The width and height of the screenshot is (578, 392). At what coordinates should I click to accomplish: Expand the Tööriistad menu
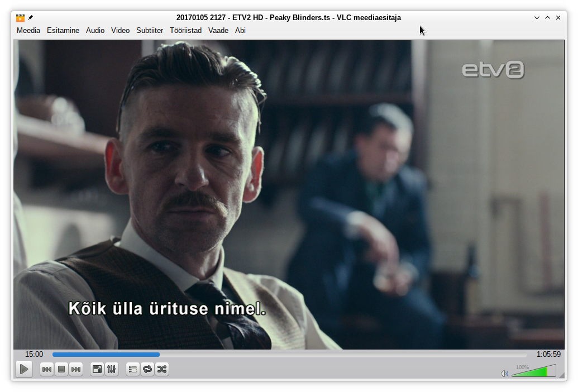point(186,31)
